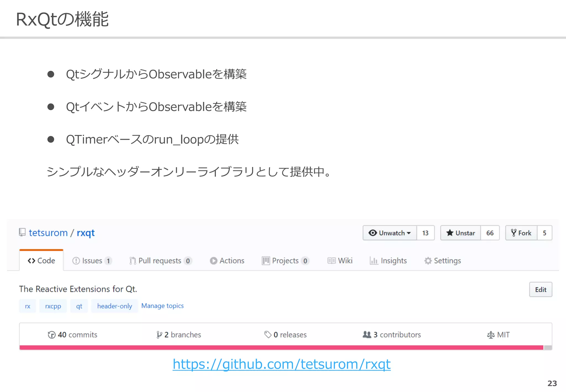Open watchers count 13
The image size is (566, 392).
[x=425, y=233]
